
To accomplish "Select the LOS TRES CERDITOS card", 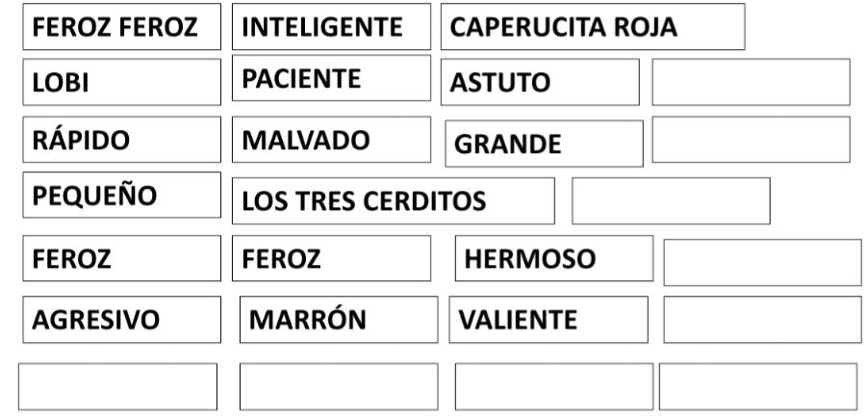I will point(393,200).
